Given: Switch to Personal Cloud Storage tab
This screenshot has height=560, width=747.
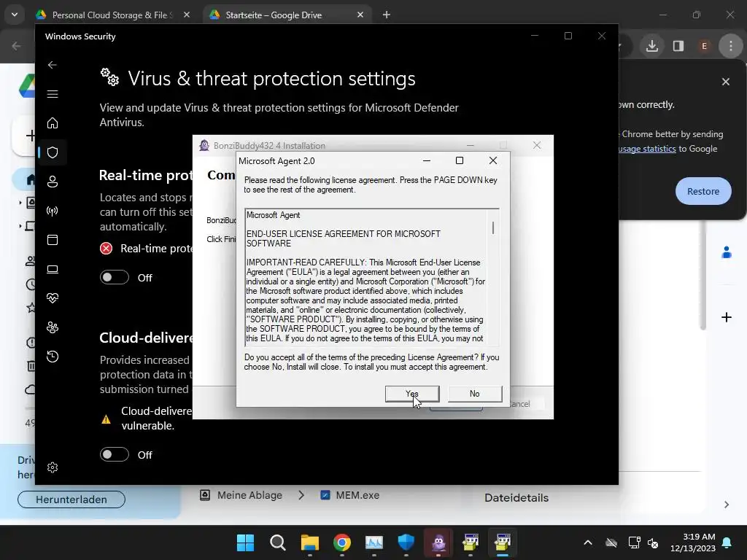Looking at the screenshot, I should pos(113,15).
